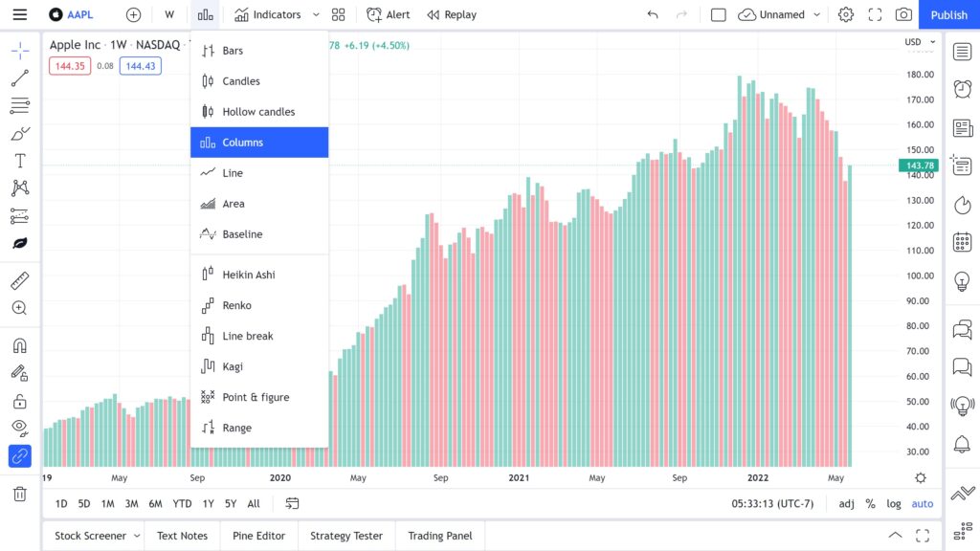Create an Alert
The height and width of the screenshot is (551, 980).
coord(389,14)
